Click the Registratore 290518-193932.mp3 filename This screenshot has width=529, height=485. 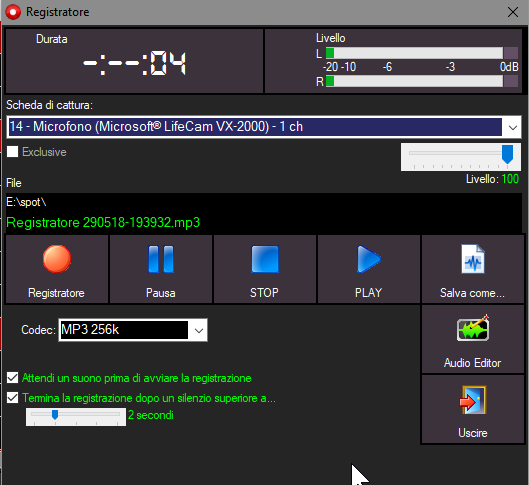103,223
